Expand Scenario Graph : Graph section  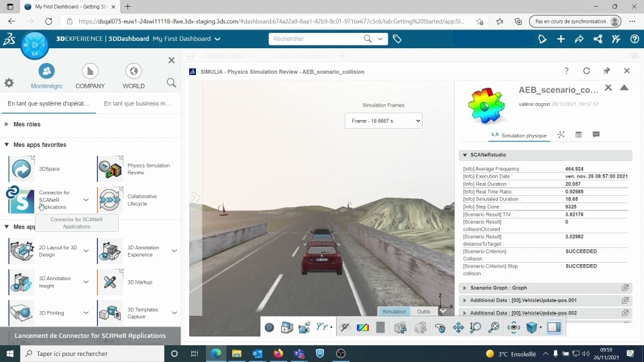[x=465, y=288]
